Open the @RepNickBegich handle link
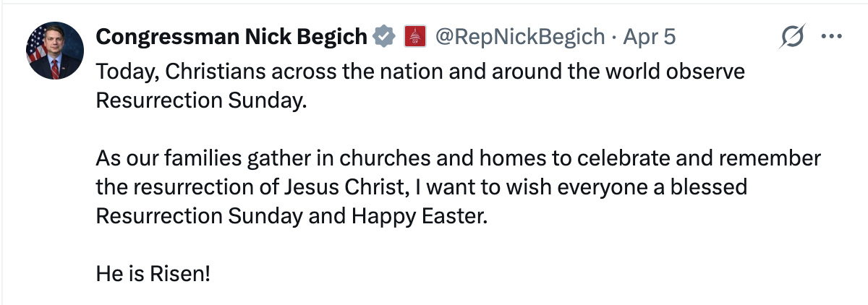868x305 pixels. [x=519, y=36]
